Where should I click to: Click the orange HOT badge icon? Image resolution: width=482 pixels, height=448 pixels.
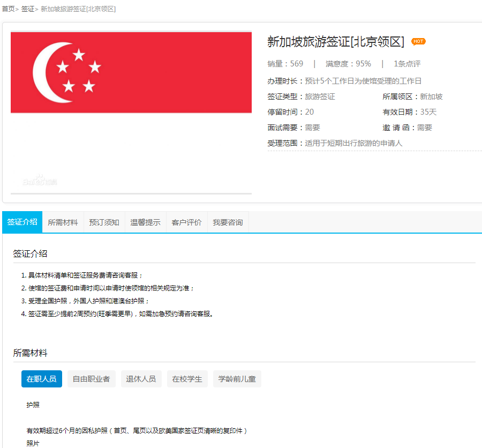[x=418, y=41]
